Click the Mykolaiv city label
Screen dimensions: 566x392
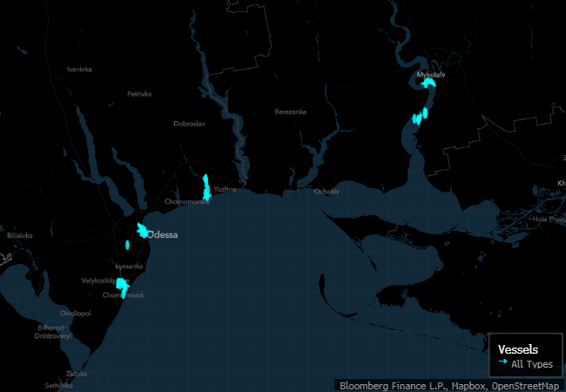tap(431, 75)
